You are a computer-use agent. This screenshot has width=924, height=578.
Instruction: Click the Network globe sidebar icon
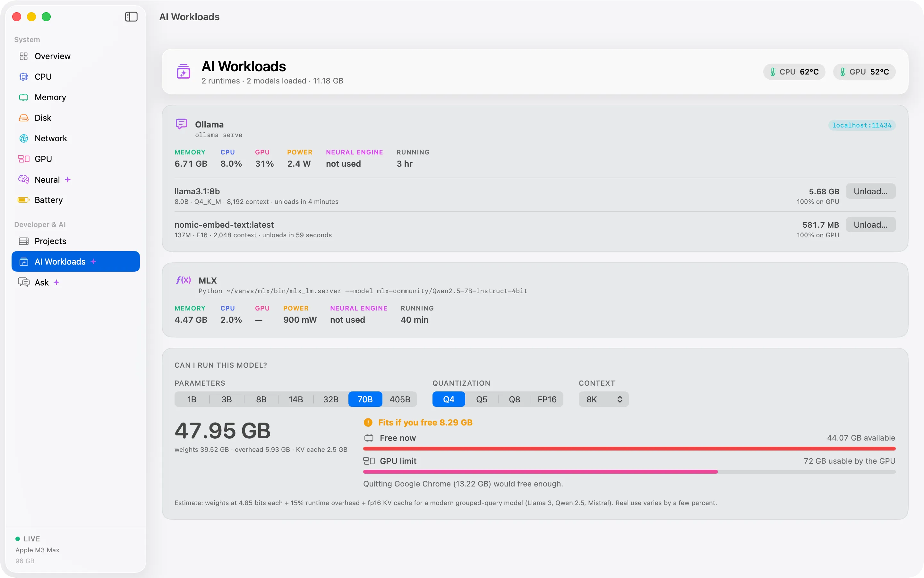click(24, 138)
